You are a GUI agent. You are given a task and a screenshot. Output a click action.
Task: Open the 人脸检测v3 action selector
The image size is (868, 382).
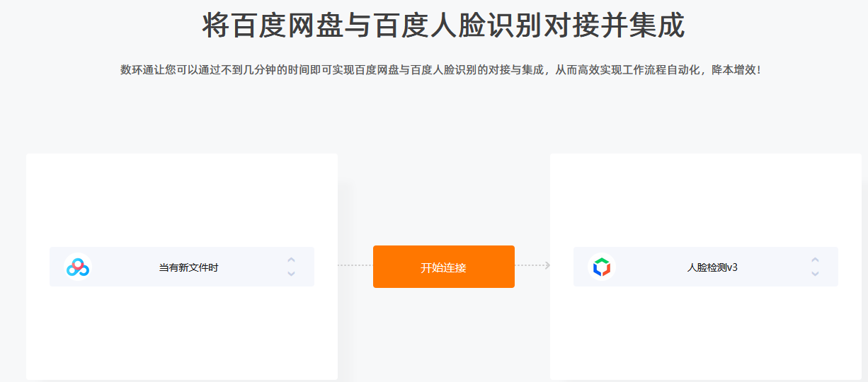click(706, 267)
